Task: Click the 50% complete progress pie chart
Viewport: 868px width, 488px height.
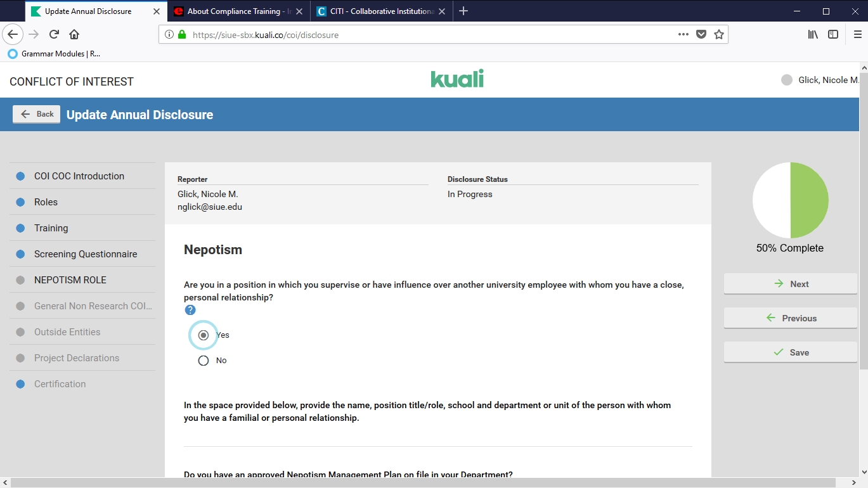Action: tap(790, 200)
